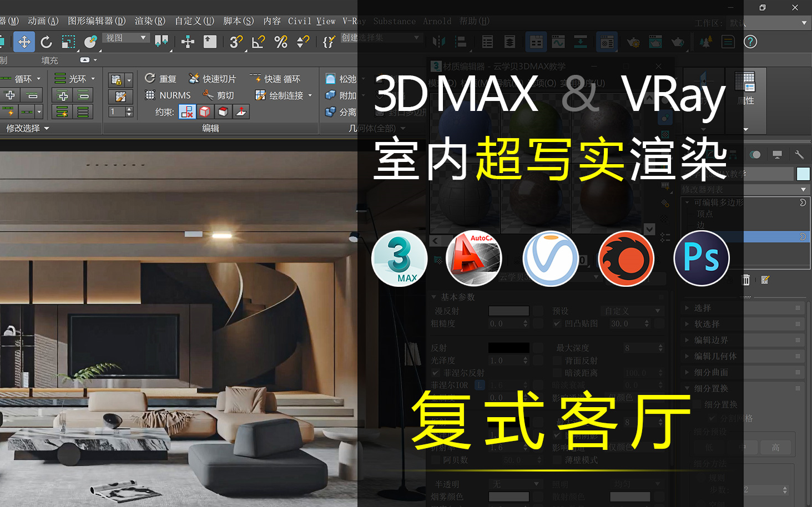Viewport: 812px width, 507px height.
Task: Open the Scene Explorer icon
Action: [x=488, y=42]
